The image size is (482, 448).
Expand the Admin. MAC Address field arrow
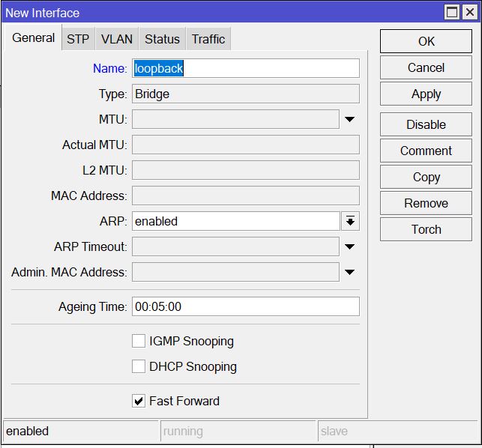(x=350, y=272)
